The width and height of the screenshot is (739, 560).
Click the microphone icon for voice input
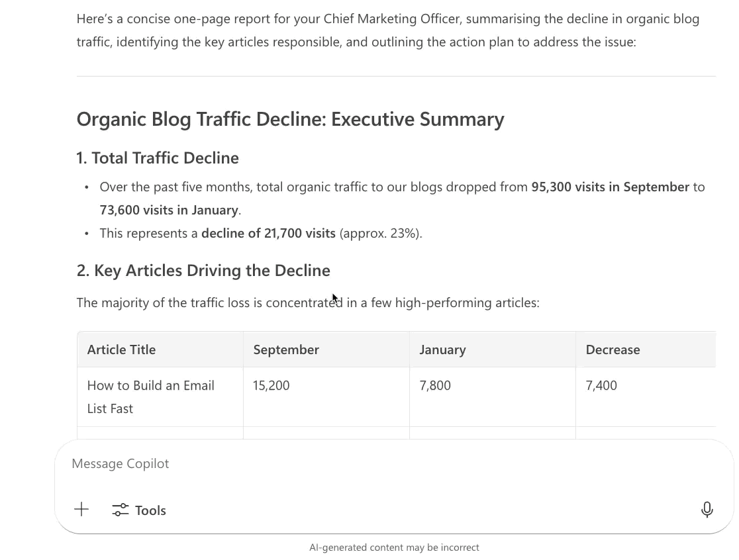(x=707, y=509)
